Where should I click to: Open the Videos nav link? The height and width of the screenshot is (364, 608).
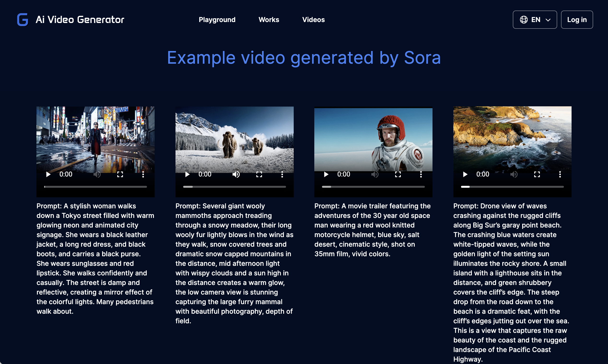[x=313, y=20]
